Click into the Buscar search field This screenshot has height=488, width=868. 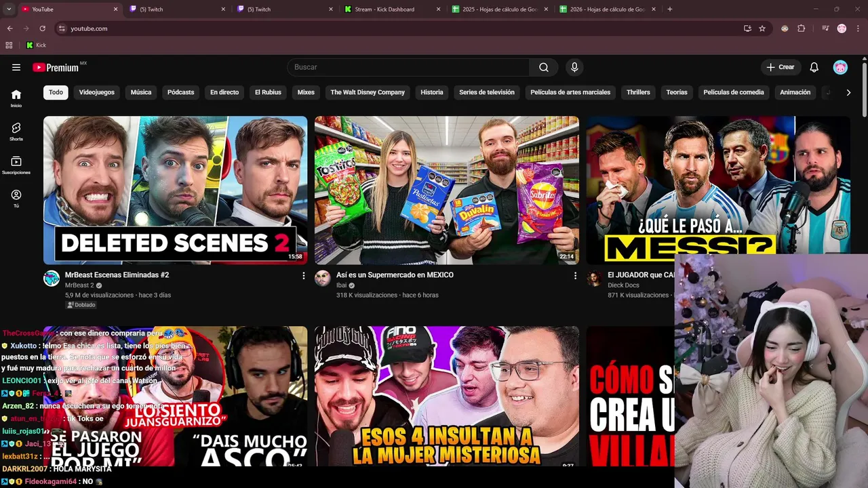coord(408,67)
